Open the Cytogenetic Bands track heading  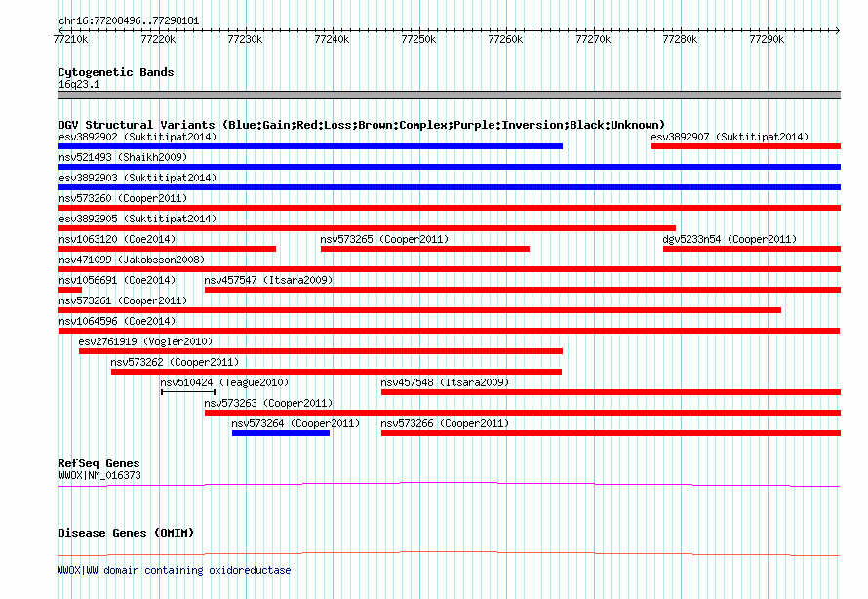point(116,72)
